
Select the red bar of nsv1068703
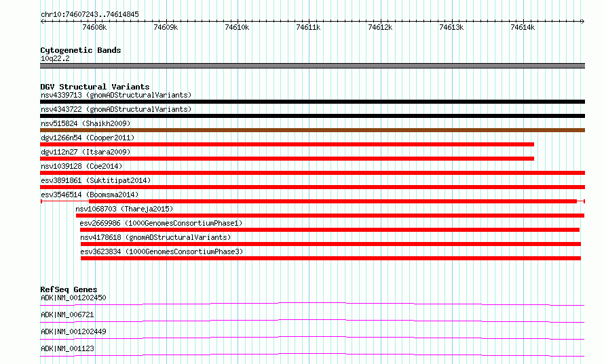[330, 216]
